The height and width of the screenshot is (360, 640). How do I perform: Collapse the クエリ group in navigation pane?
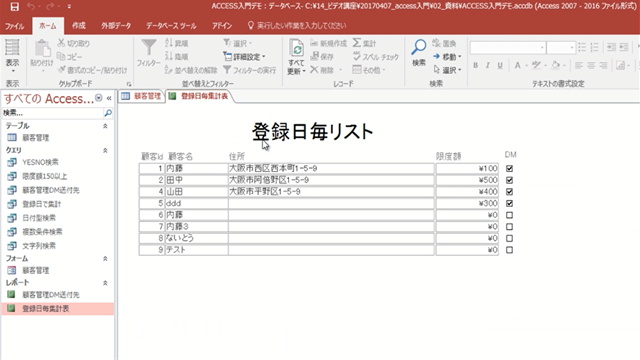tap(105, 150)
